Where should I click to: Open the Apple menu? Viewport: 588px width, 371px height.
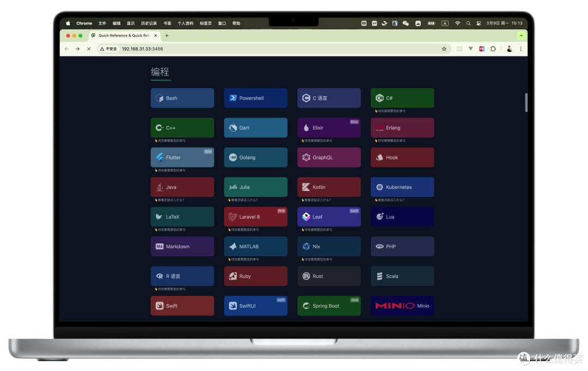pyautogui.click(x=68, y=23)
